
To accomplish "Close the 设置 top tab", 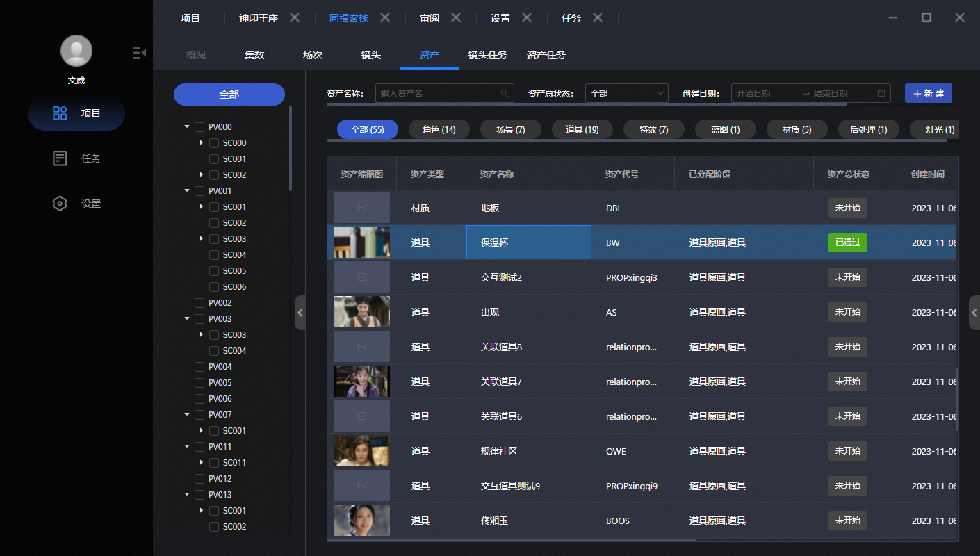I will pos(527,17).
